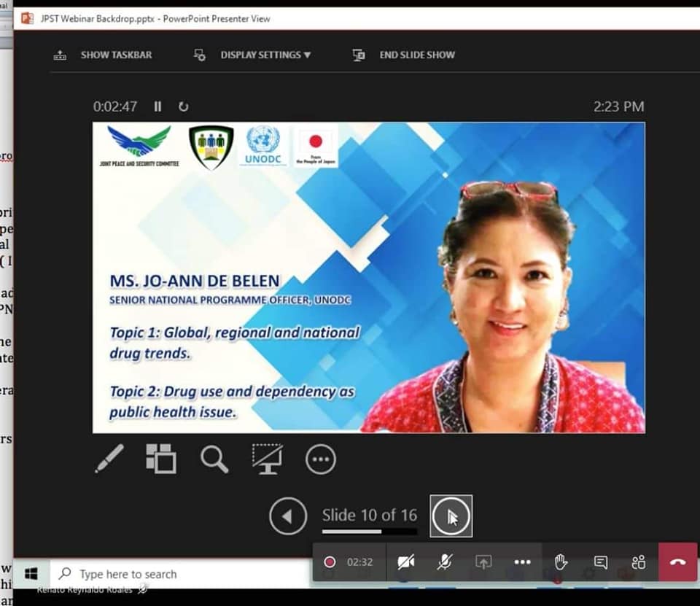Raise hand in the meeting
Screen dimensions: 700x606
tap(560, 562)
